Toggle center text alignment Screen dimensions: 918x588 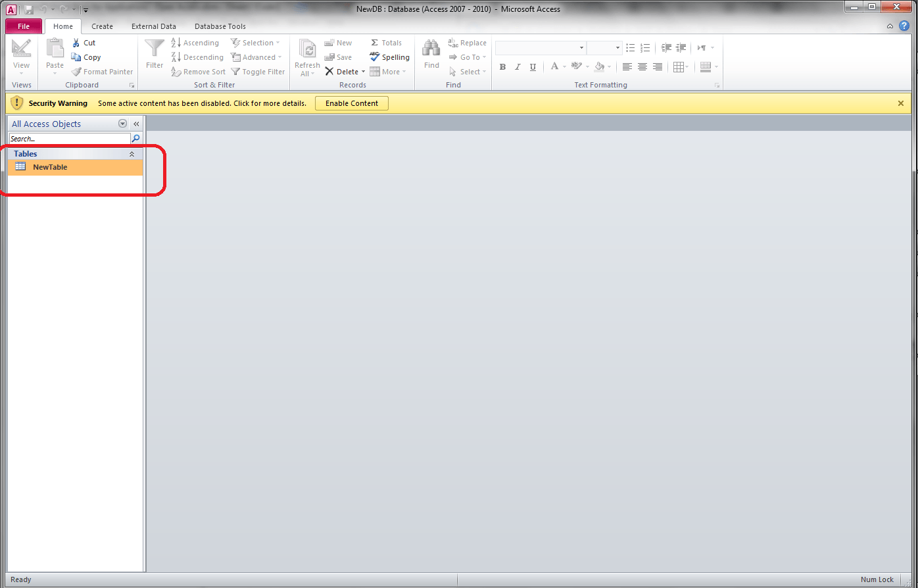tap(642, 66)
